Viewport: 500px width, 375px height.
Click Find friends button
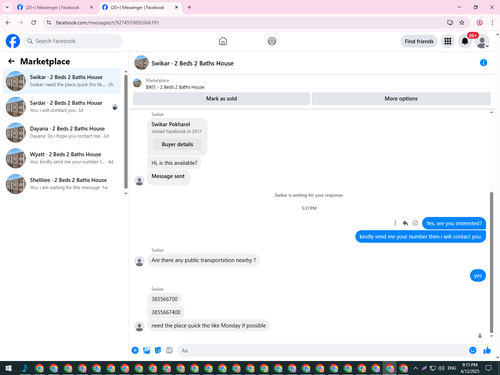tap(419, 41)
